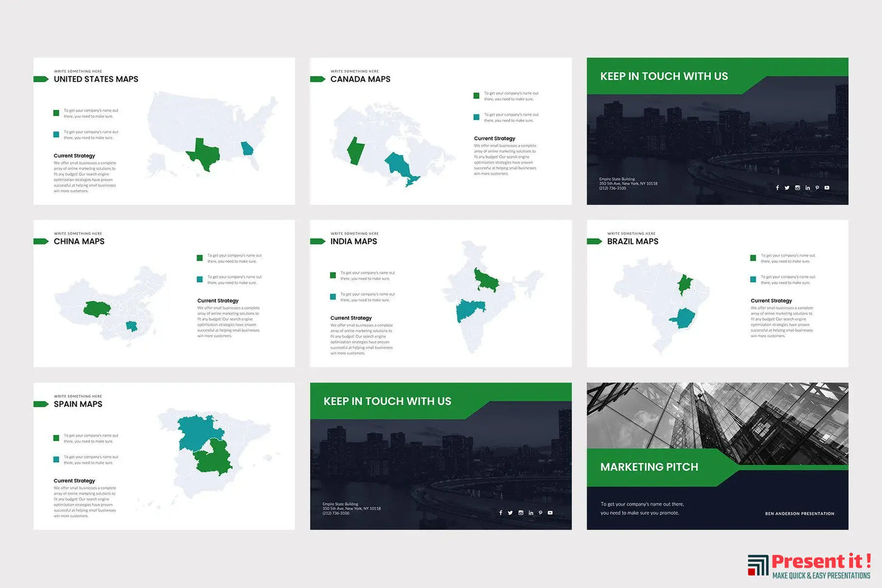Viewport: 882px width, 588px height.
Task: Click the Marketing Pitch green banner
Action: point(649,467)
